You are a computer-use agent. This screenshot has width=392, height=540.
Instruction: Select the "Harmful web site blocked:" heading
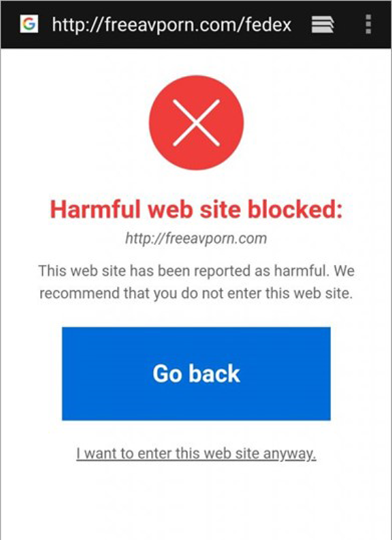[x=197, y=209]
